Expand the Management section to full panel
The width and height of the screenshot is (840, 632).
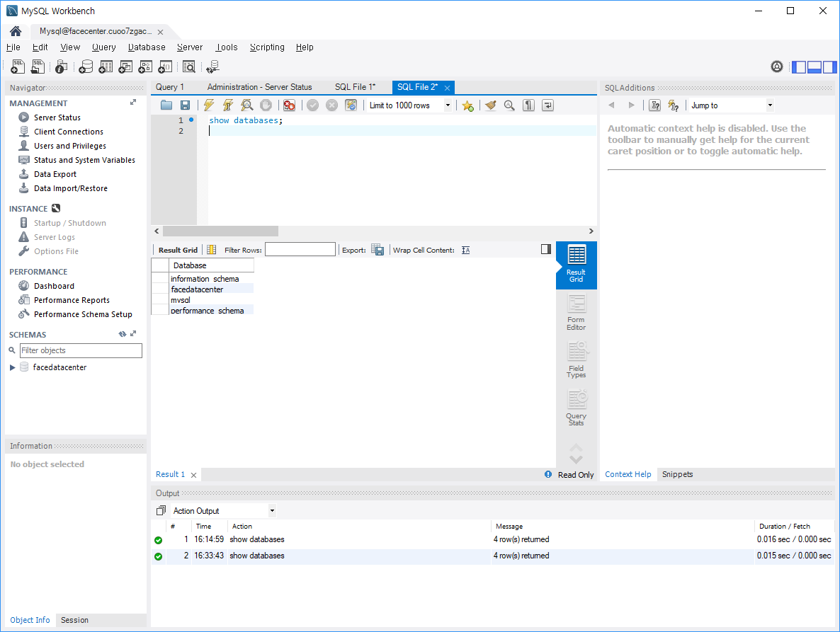(133, 102)
